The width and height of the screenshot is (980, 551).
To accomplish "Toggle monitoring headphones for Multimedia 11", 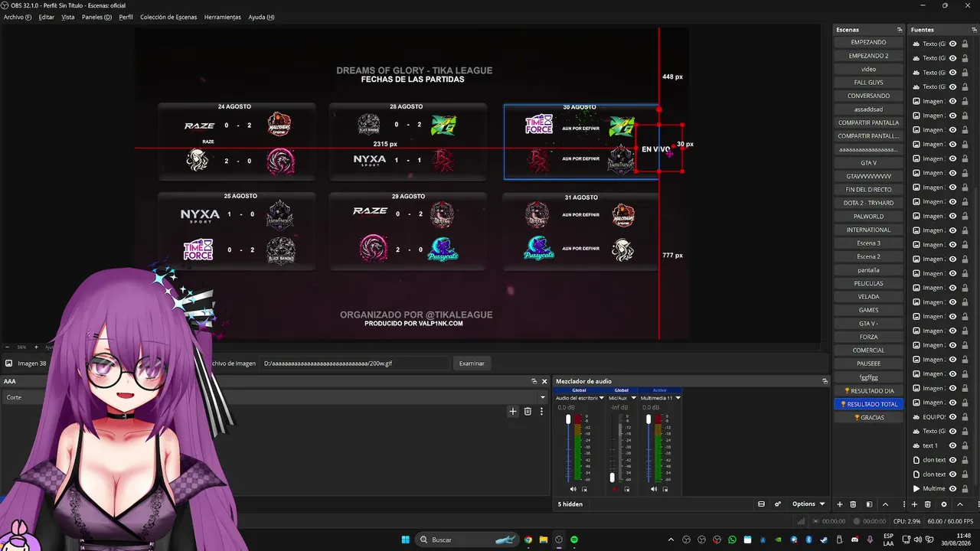I will click(665, 489).
